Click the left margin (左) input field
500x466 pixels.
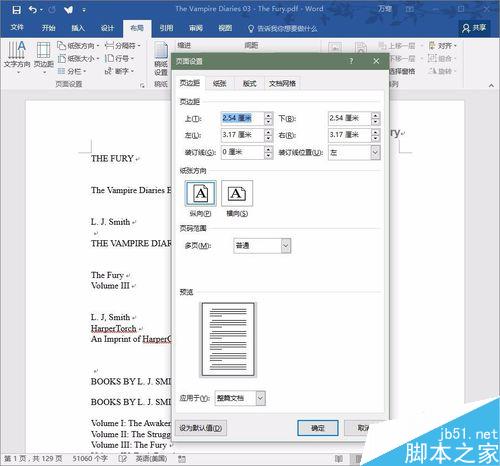tap(243, 135)
